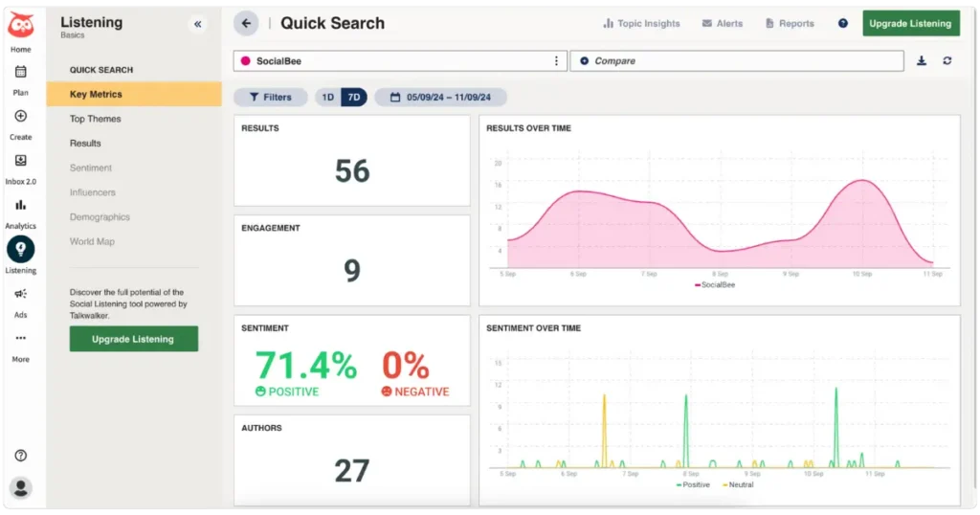Image resolution: width=980 pixels, height=515 pixels.
Task: Toggle the Positive legend entry
Action: (693, 485)
